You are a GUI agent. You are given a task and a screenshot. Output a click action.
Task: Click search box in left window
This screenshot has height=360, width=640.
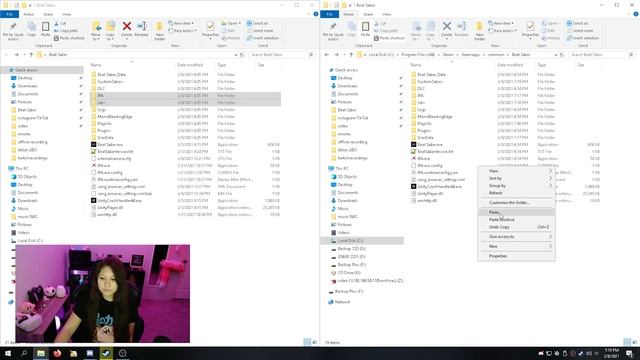[282, 54]
